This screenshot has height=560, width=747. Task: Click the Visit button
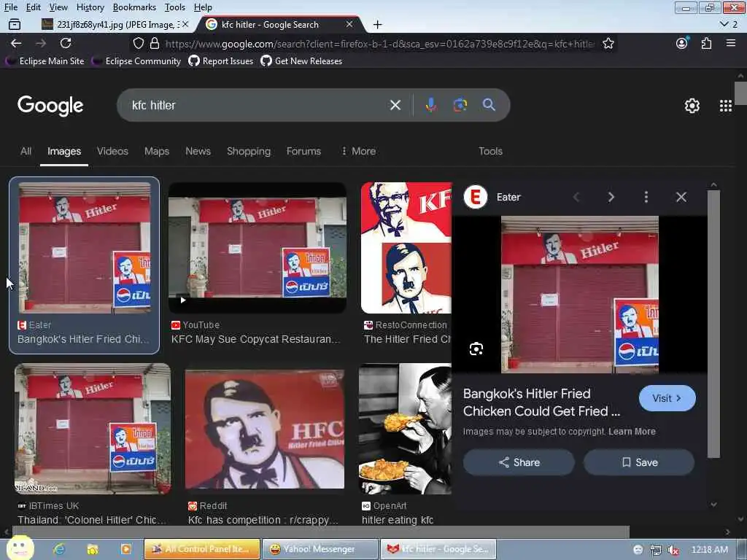click(667, 398)
